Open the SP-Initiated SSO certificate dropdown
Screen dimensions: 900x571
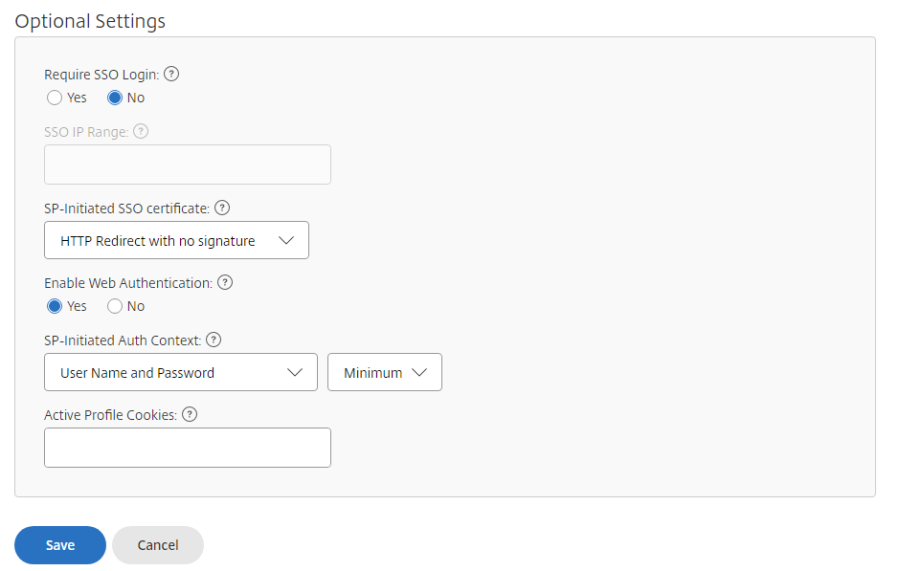coord(176,241)
